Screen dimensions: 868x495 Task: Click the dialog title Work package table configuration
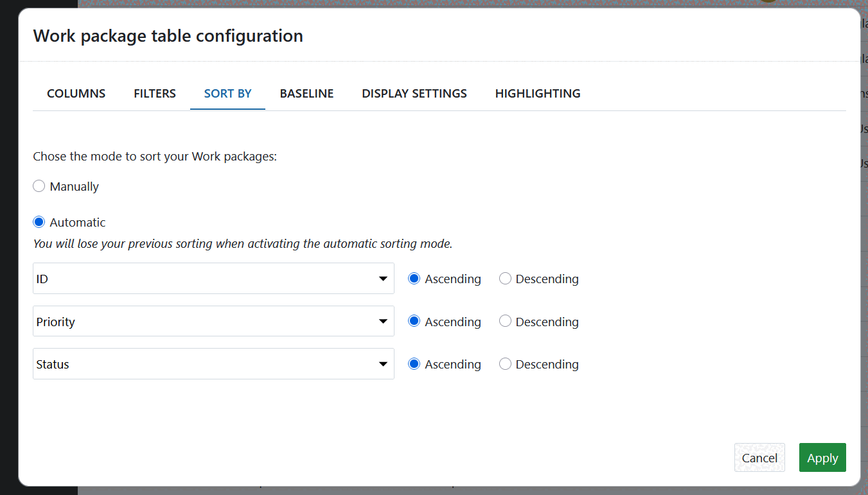(168, 36)
